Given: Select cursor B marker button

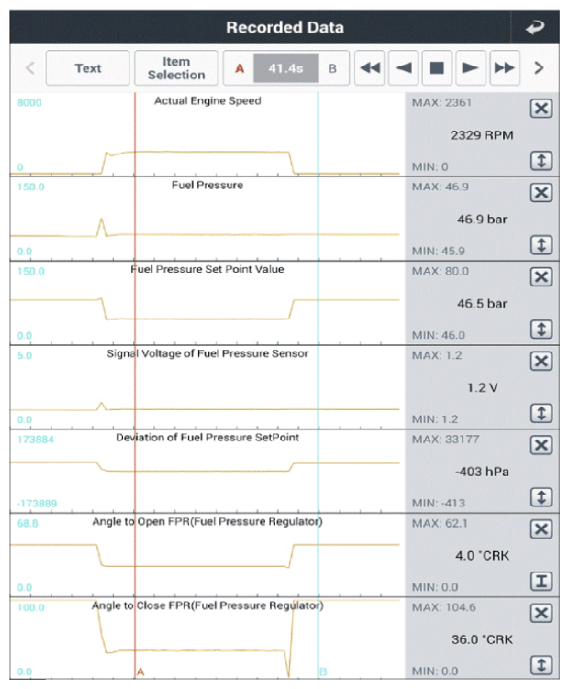Looking at the screenshot, I should coord(333,69).
